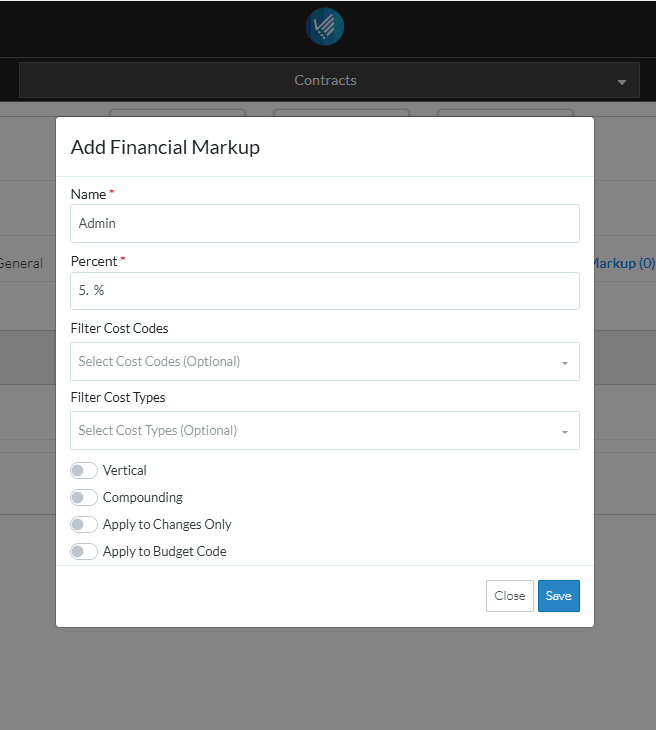This screenshot has height=730, width=656.
Task: Save the financial markup
Action: tap(558, 596)
